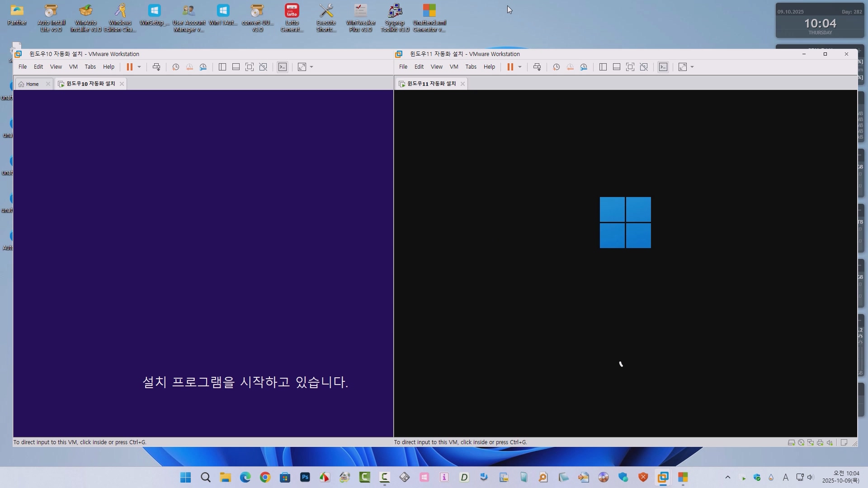Toggle thumbnail bar in the Windows 11 window
This screenshot has height=488, width=868.
[x=616, y=67]
